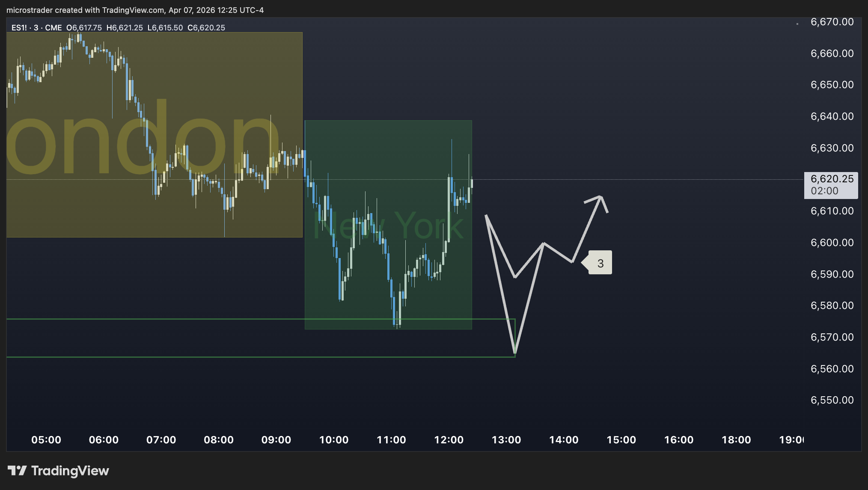Click the 6,630.00 price axis label
868x490 pixels.
coord(832,148)
